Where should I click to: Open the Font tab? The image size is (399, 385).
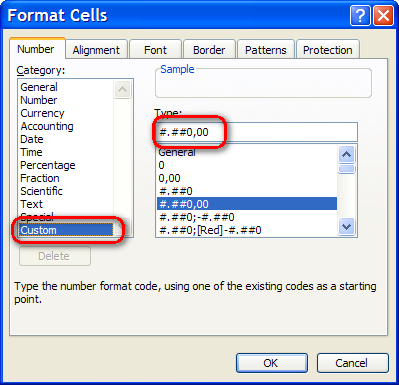pos(155,50)
